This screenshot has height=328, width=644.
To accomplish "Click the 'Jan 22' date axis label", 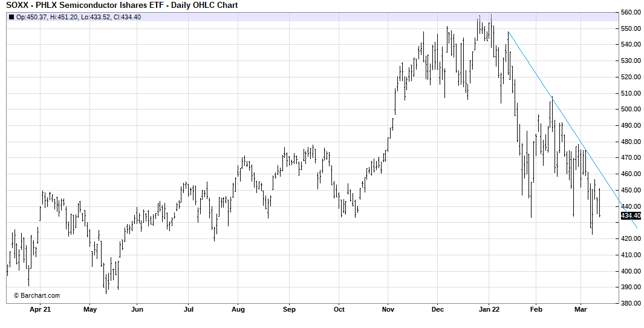I will [489, 309].
